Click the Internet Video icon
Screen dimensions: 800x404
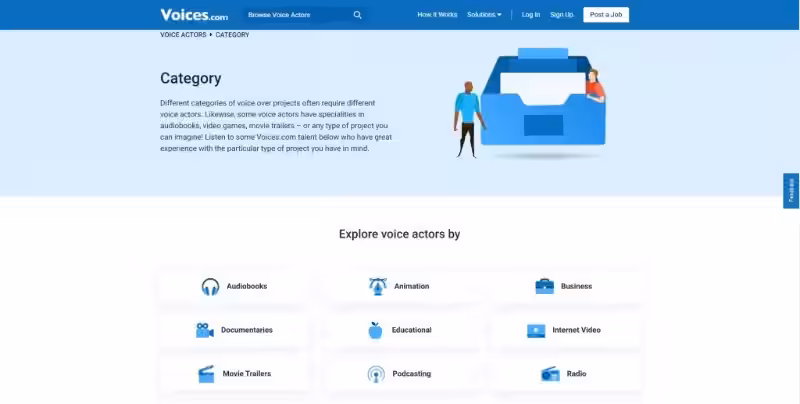point(536,330)
